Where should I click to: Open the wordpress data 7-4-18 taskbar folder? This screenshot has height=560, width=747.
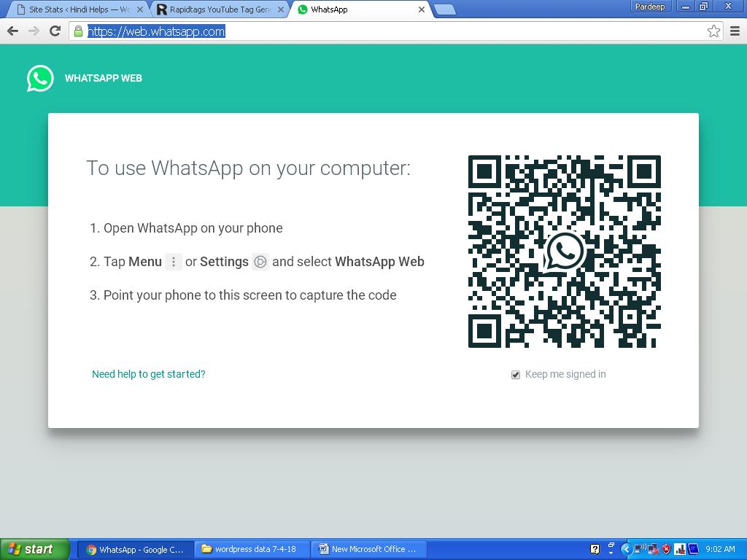(x=252, y=550)
